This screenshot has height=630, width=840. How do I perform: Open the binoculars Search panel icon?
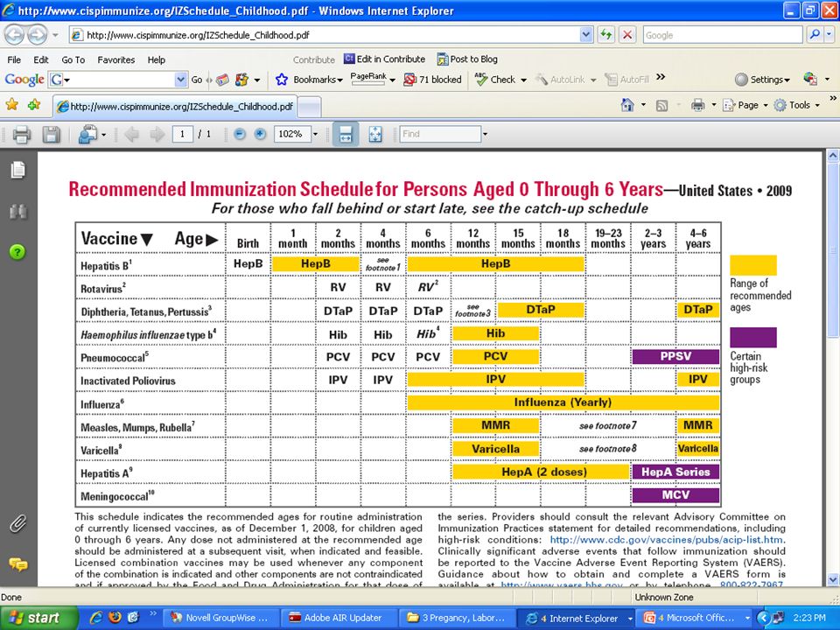[17, 212]
